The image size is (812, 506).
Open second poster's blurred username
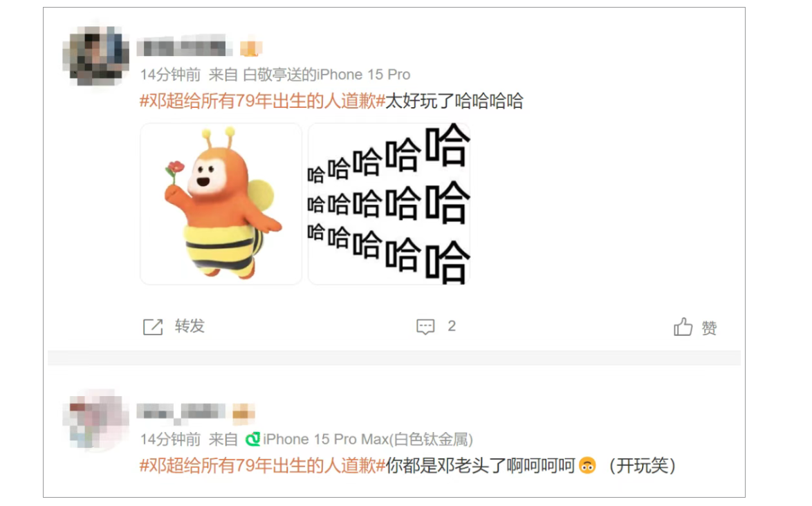(x=181, y=411)
